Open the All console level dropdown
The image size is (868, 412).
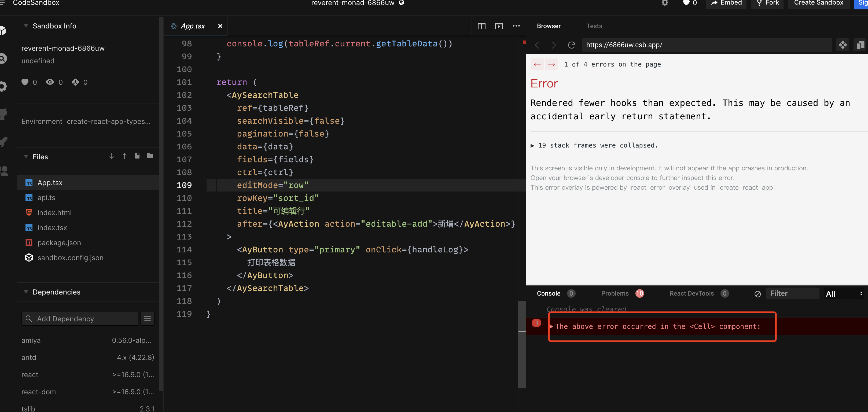pos(844,294)
